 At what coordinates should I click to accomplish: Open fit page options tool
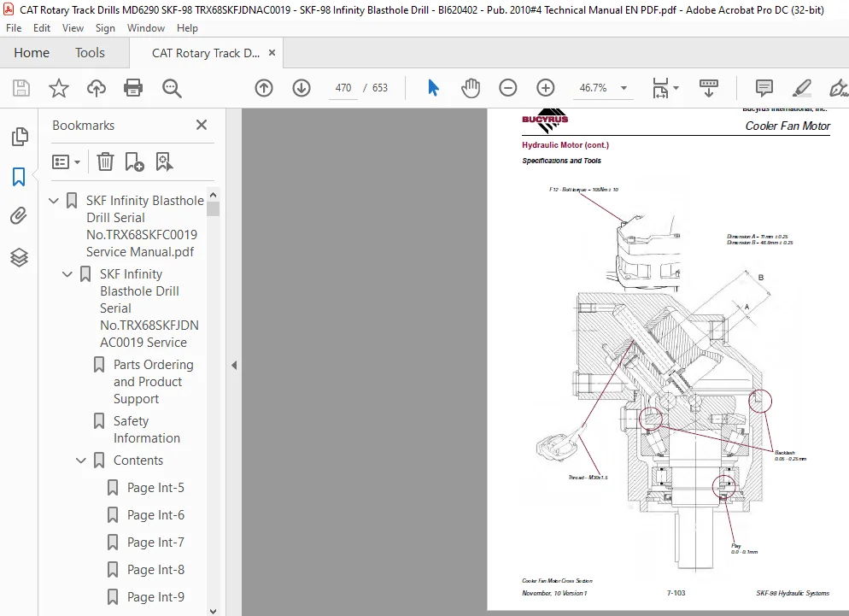pos(660,88)
